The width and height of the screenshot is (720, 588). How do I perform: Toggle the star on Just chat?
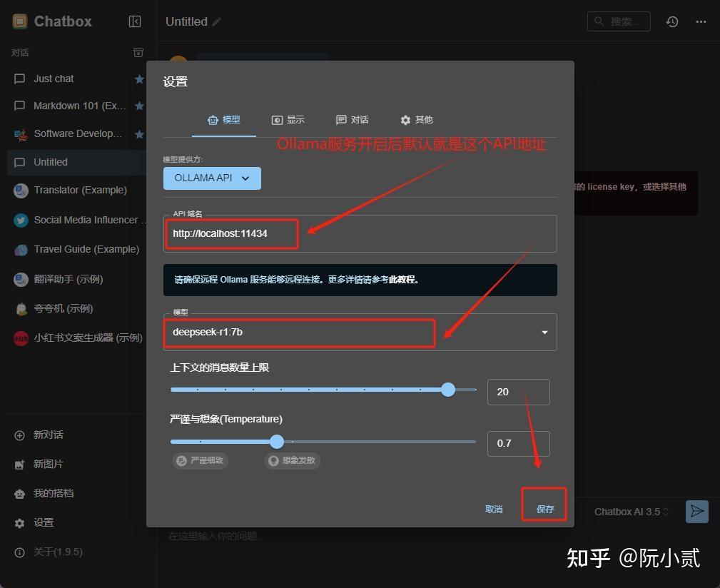[139, 78]
